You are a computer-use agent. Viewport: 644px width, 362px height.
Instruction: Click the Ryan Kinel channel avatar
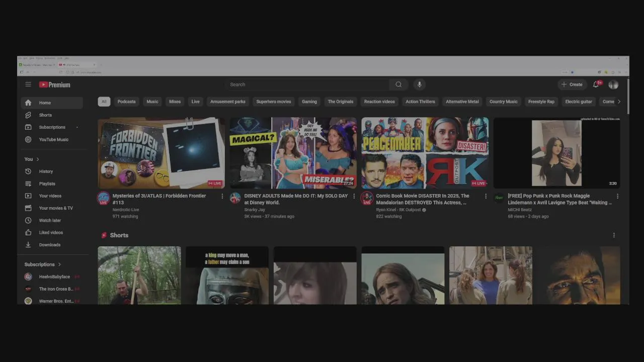[367, 198]
